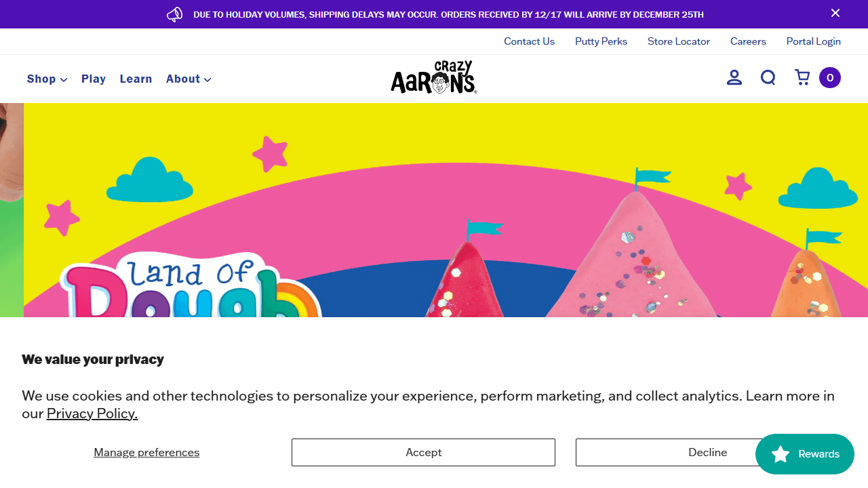Click the Crazy Aaron's logo
This screenshot has width=868, height=488.
(434, 77)
